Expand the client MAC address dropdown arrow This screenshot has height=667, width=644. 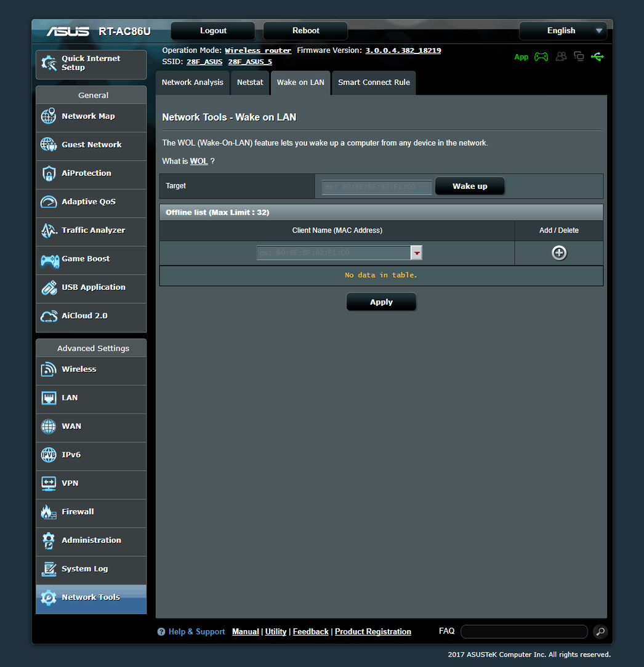pos(416,253)
